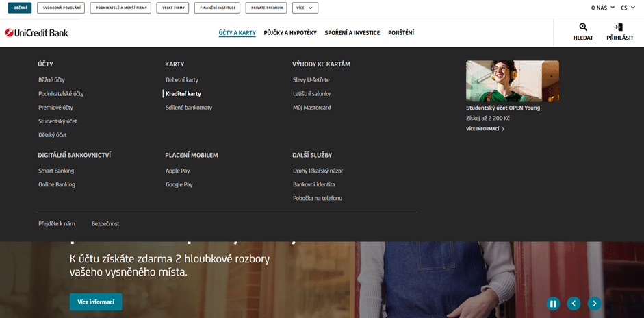Open the Kreditní karty link
This screenshot has height=318, width=644.
coord(183,93)
